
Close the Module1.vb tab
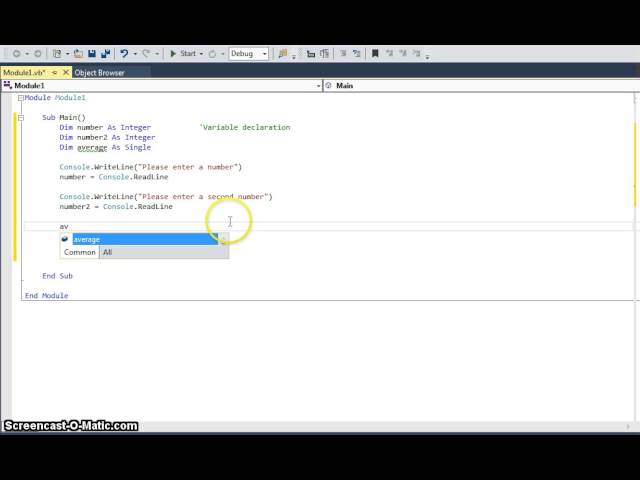66,72
